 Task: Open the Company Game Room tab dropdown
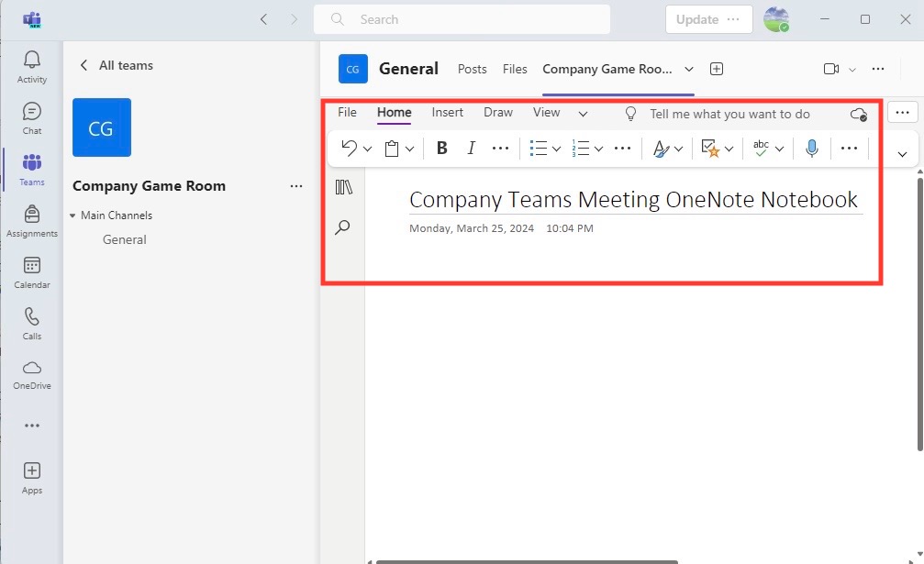[x=689, y=69]
